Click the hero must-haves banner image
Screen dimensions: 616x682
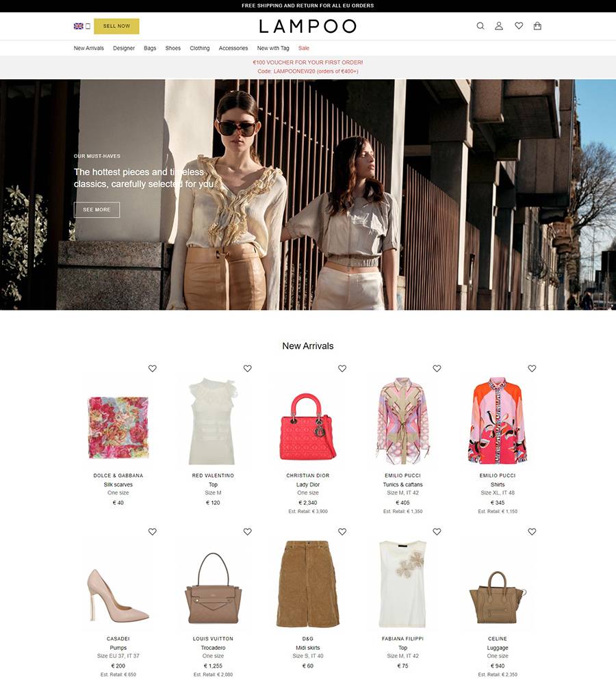308,194
